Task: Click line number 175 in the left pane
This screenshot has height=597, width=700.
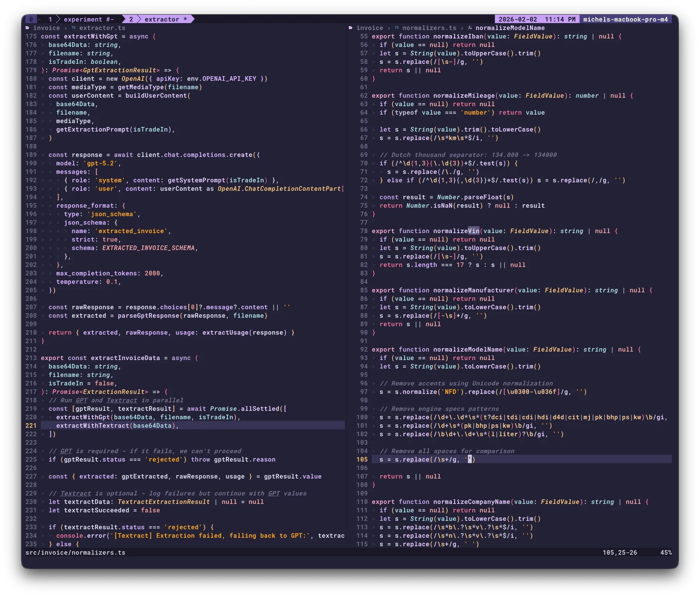Action: (31, 36)
